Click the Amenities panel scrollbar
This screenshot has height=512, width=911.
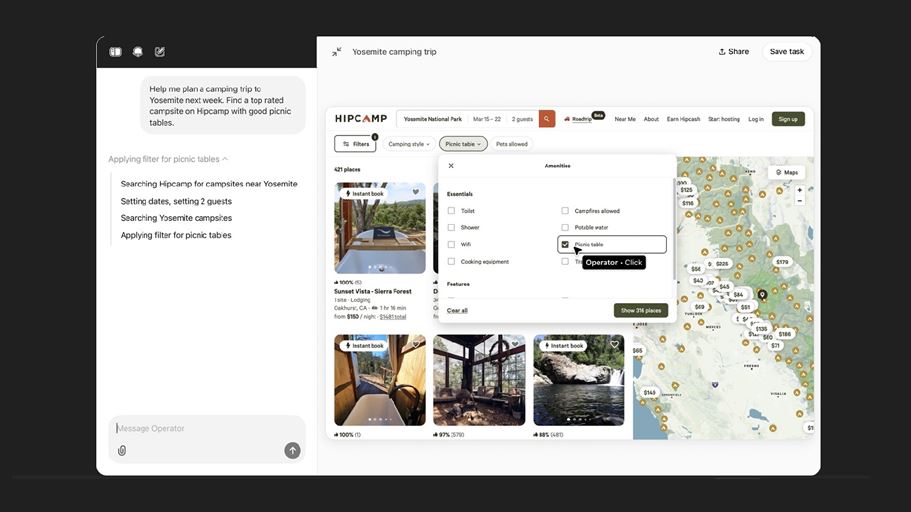(674, 228)
